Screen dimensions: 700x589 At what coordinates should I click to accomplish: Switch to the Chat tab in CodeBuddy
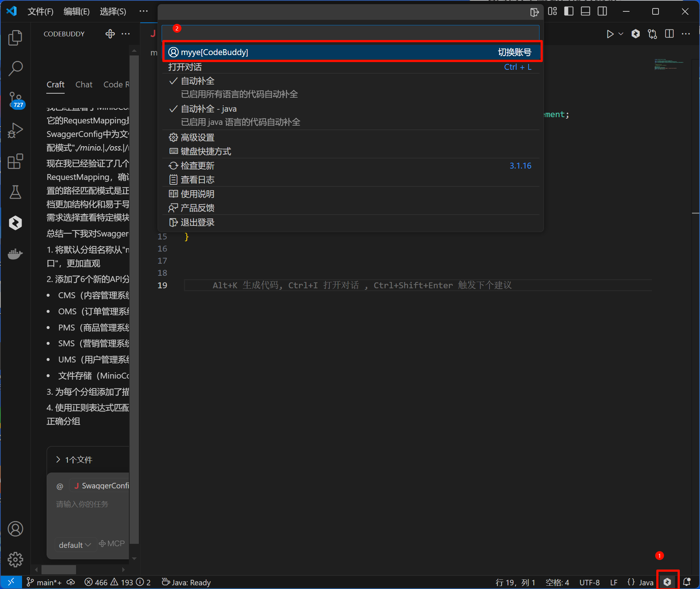pyautogui.click(x=84, y=84)
